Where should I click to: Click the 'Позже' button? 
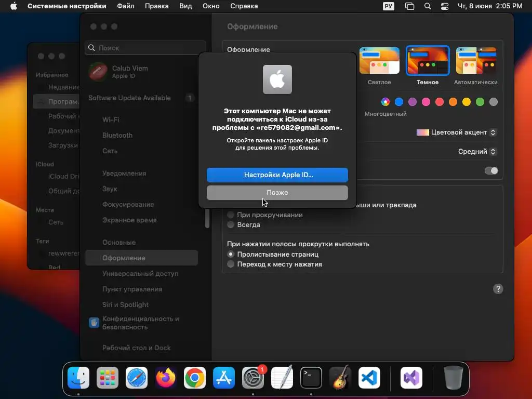coord(277,192)
